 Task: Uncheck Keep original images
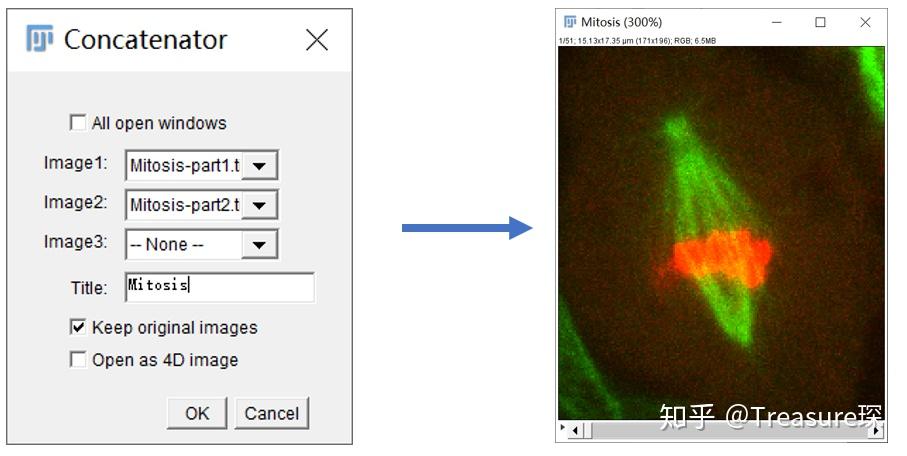tap(78, 327)
